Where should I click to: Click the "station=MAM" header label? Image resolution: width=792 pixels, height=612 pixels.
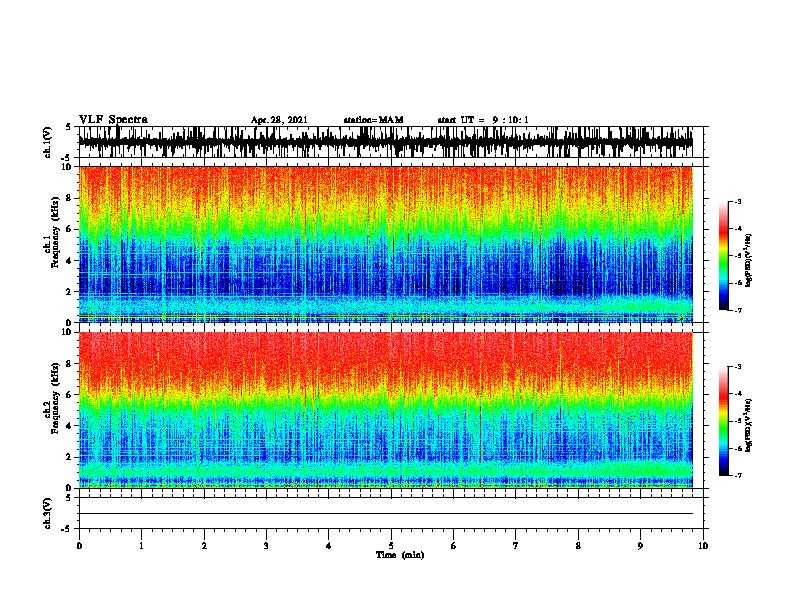click(373, 120)
